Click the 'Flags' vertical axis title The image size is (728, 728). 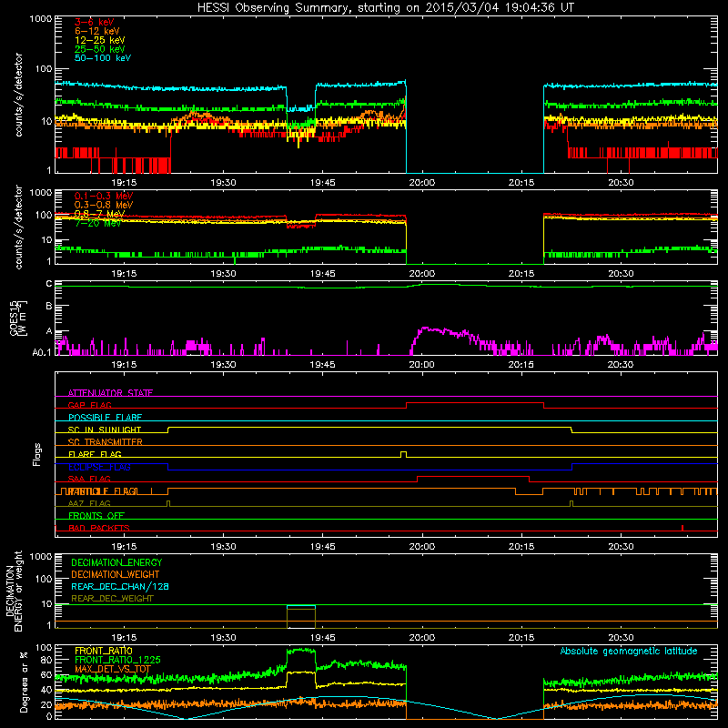(37, 454)
